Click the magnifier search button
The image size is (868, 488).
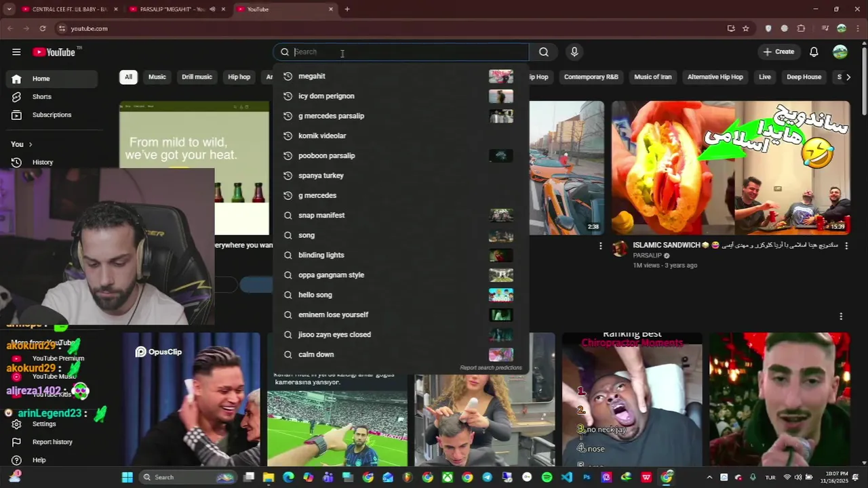pos(544,52)
